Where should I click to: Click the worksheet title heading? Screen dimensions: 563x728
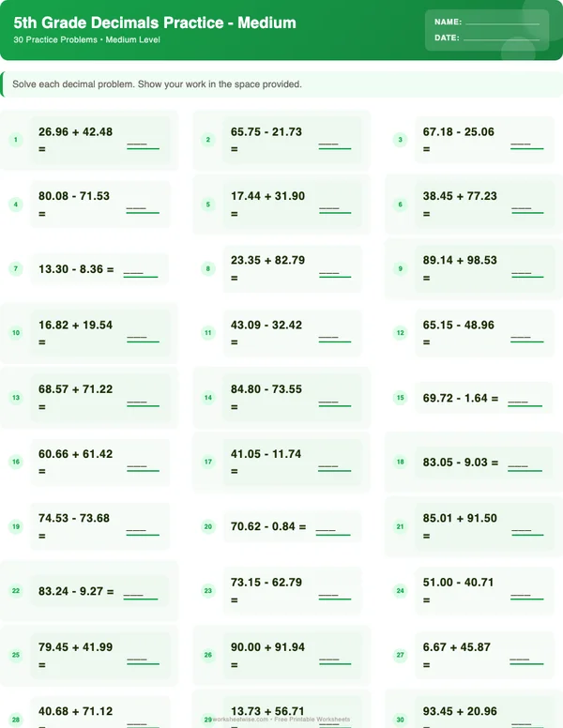[155, 23]
